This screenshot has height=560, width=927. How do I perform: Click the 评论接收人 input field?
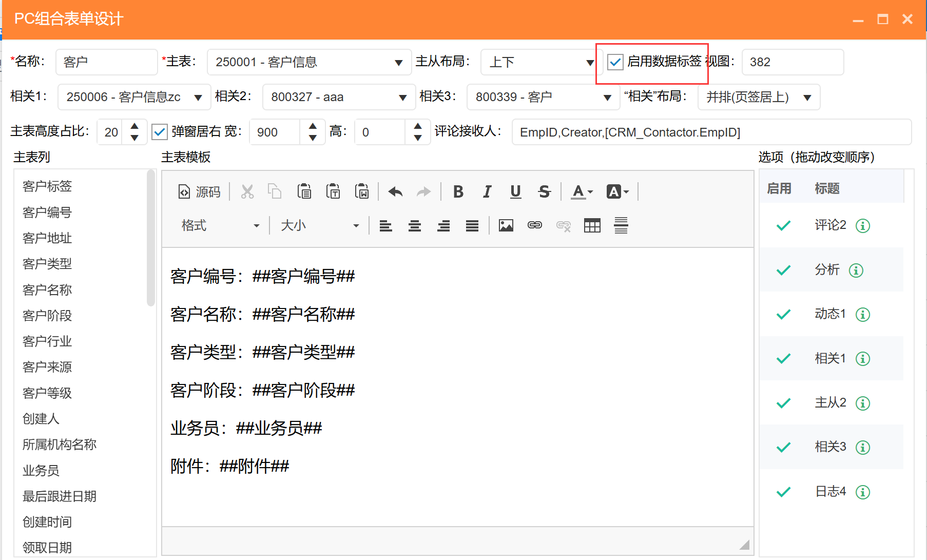click(x=711, y=132)
